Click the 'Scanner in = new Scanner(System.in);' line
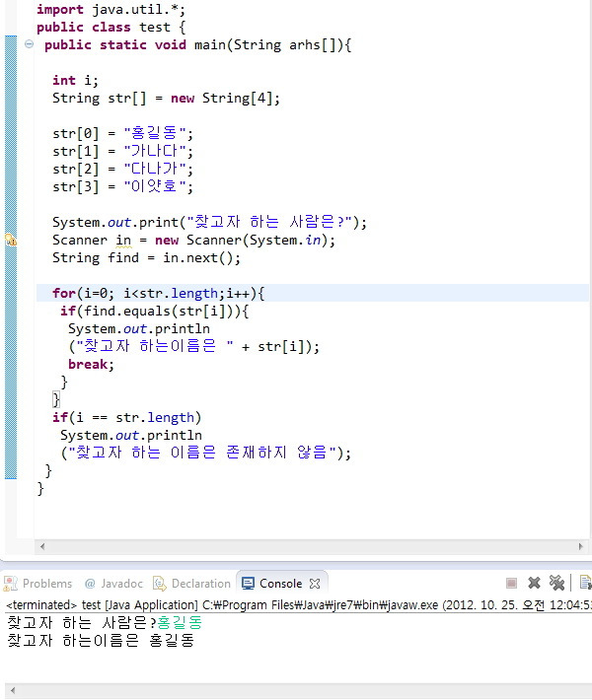The image size is (592, 700). pyautogui.click(x=193, y=241)
